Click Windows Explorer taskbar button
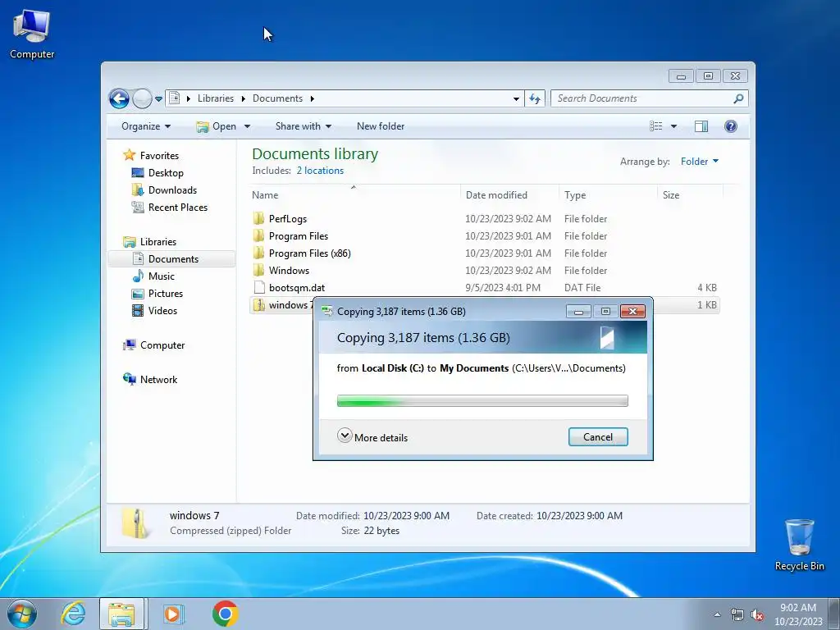This screenshot has height=630, width=840. (x=121, y=614)
